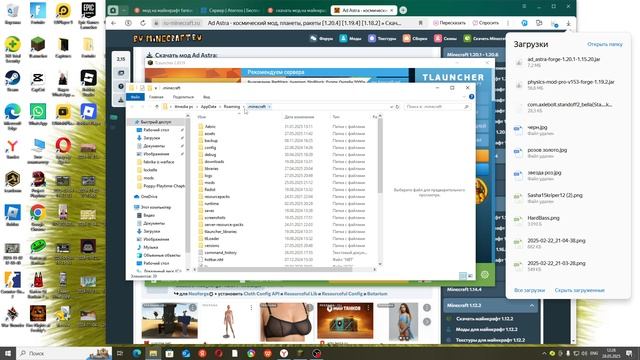The width and height of the screenshot is (640, 360).
Task: Click the Пересказать button in browser toolbar
Action: point(449,23)
